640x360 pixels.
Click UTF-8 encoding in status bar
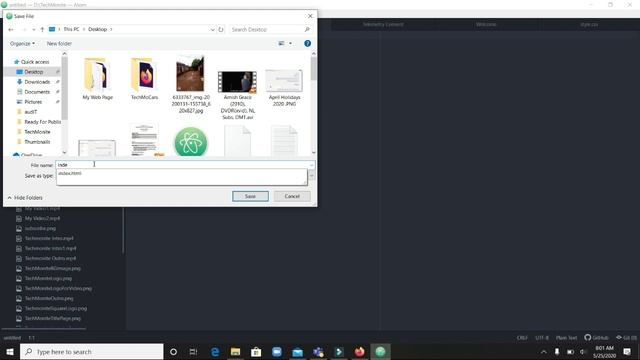tap(542, 338)
